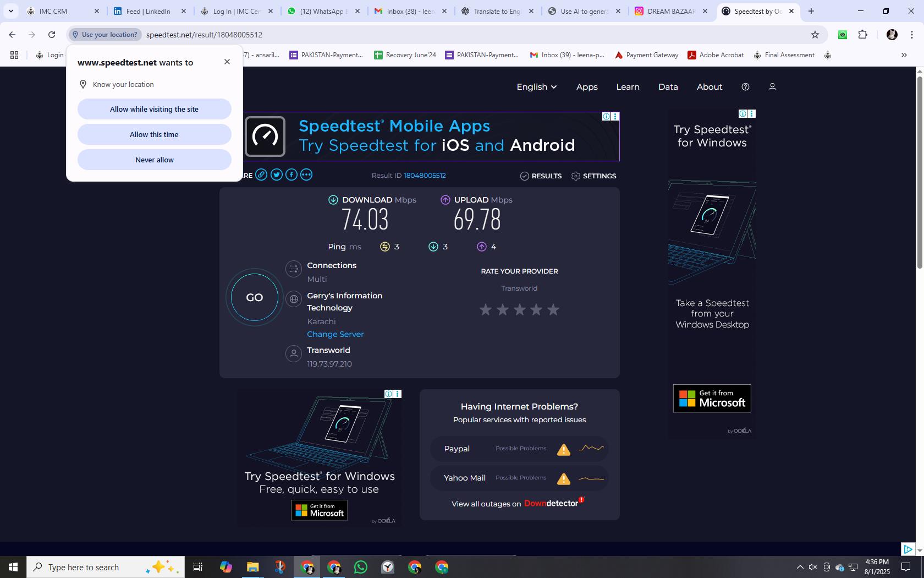Screen dimensions: 924x578
Task: Expand the English language dropdown
Action: point(537,87)
